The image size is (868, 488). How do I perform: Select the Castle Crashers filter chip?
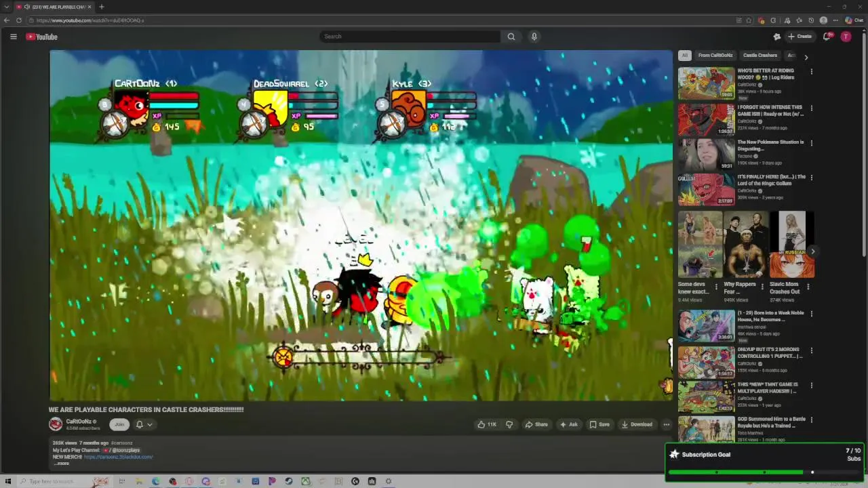click(x=760, y=56)
